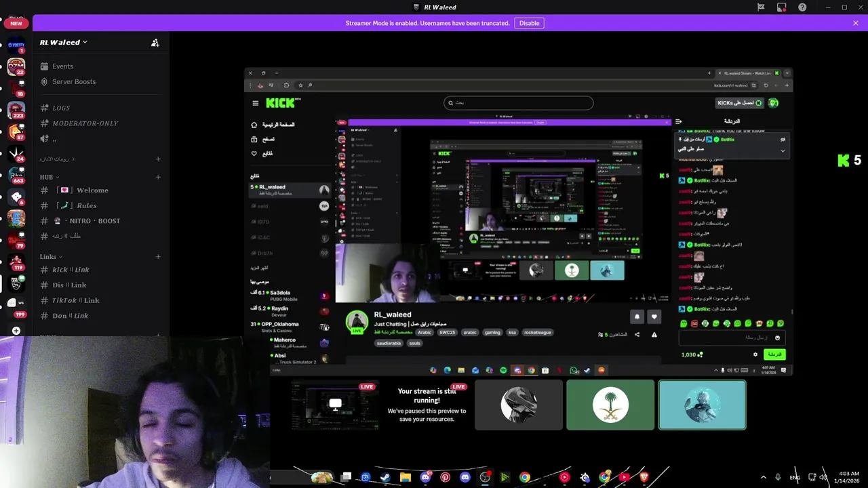This screenshot has height=488, width=868.
Task: Create a channel in the Links category
Action: [x=158, y=257]
